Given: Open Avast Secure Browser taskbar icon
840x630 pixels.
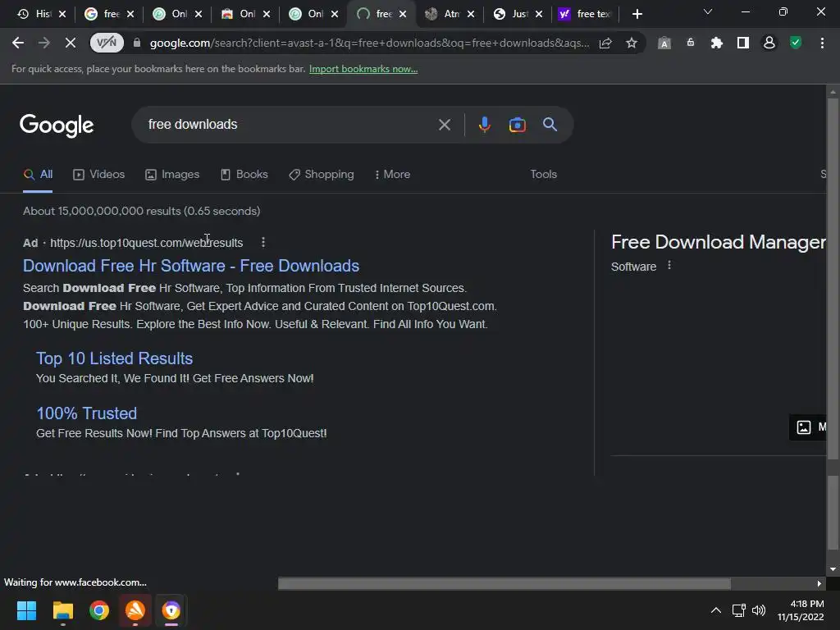Looking at the screenshot, I should [171, 610].
